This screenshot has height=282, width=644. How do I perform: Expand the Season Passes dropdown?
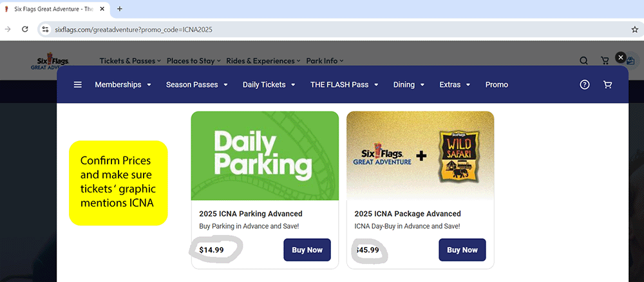[197, 84]
